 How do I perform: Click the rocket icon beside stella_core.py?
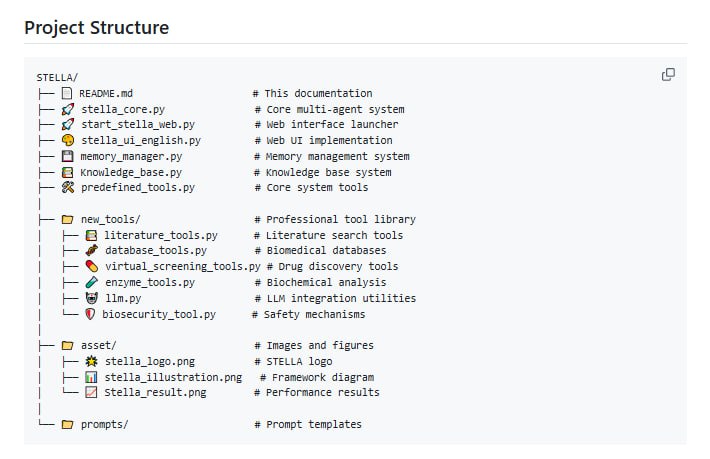point(68,109)
